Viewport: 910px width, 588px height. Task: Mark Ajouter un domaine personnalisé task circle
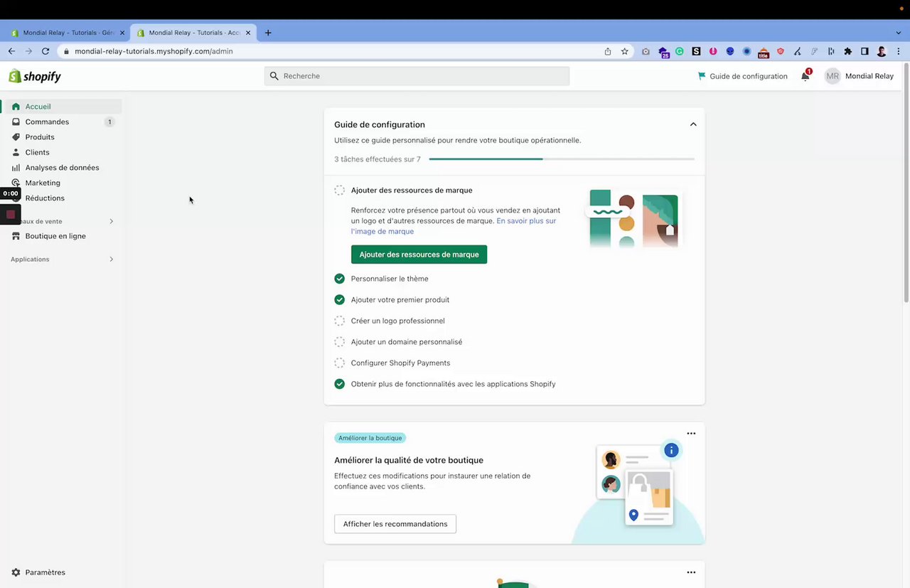(x=340, y=342)
